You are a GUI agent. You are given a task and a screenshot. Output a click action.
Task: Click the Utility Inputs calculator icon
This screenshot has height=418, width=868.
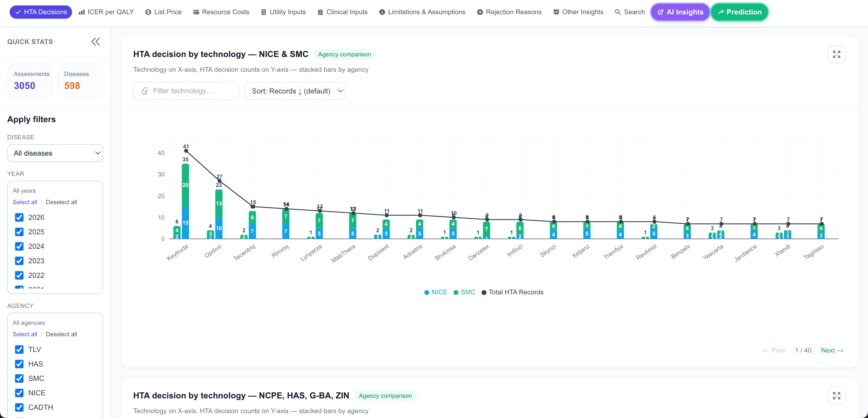click(x=263, y=12)
